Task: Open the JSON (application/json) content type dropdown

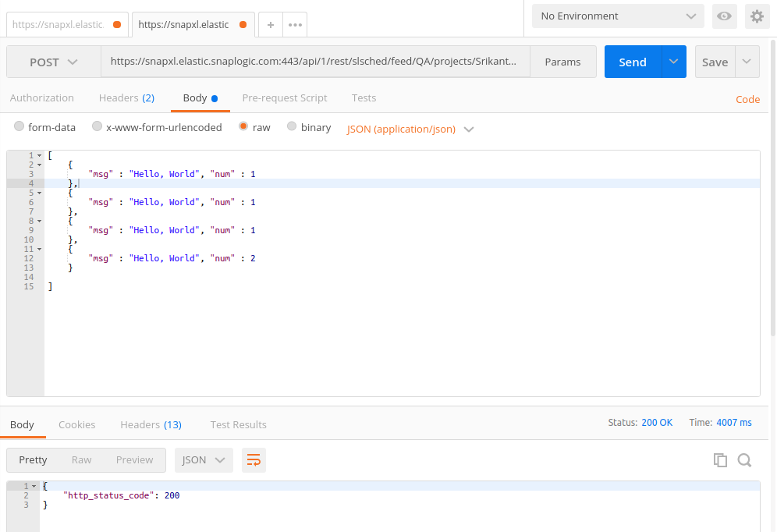Action: pos(410,129)
